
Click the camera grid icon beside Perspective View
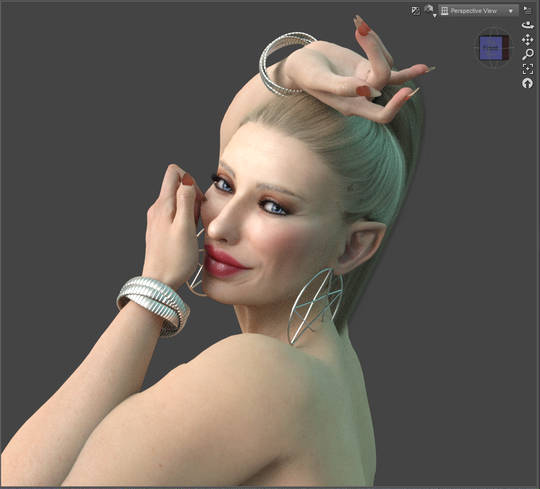point(445,11)
